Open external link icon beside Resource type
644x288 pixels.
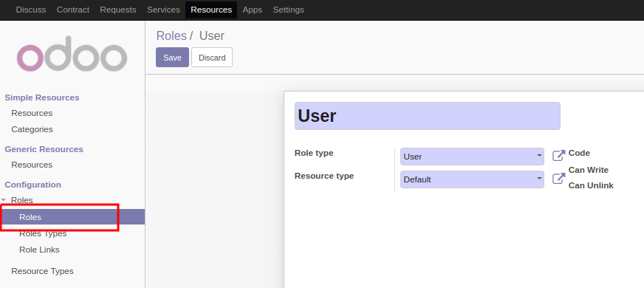(x=558, y=179)
